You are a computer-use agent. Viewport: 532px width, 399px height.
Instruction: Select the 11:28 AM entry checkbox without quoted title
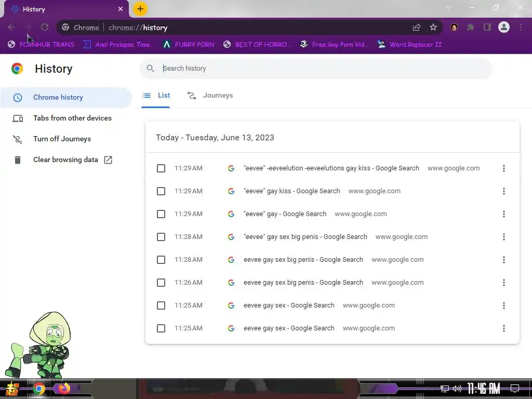point(161,260)
